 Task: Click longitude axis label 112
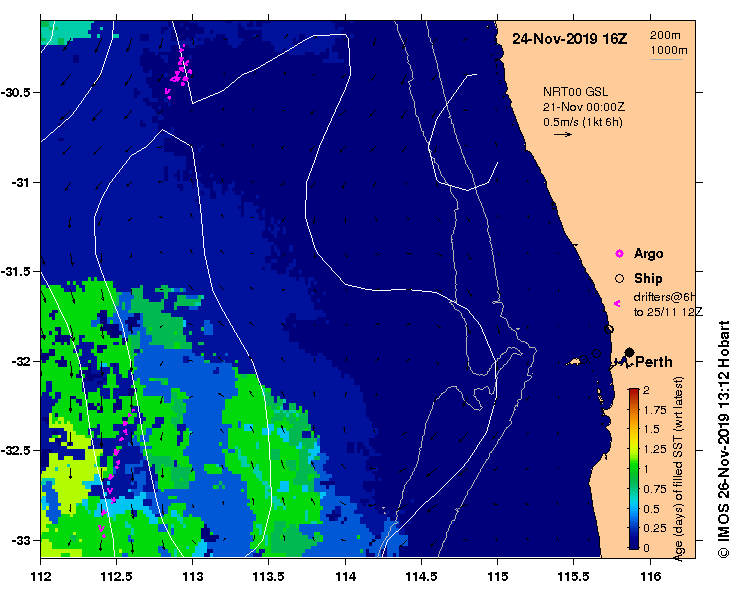coord(40,576)
